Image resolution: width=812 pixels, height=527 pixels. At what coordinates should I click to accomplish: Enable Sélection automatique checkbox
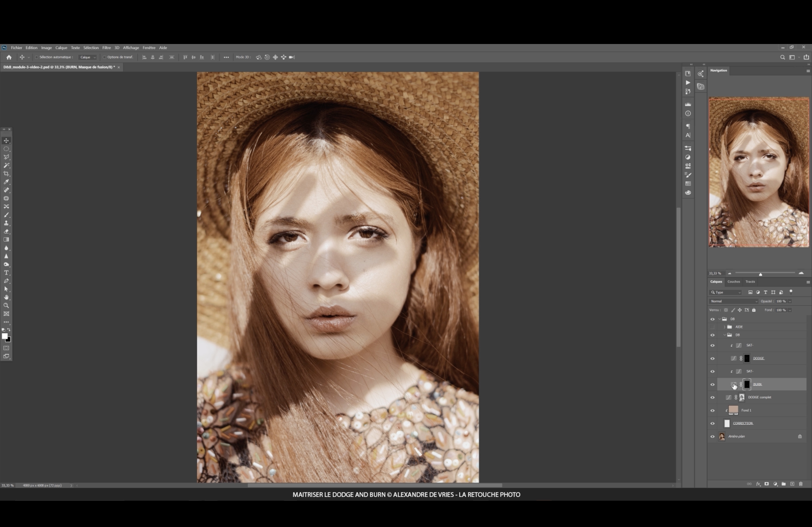(37, 57)
